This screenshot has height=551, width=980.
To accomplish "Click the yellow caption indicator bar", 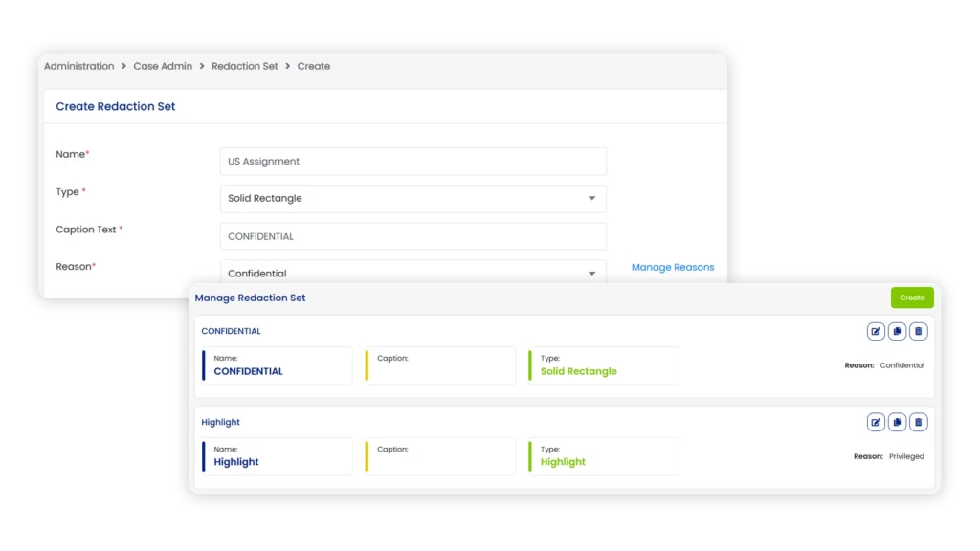I will 367,364.
